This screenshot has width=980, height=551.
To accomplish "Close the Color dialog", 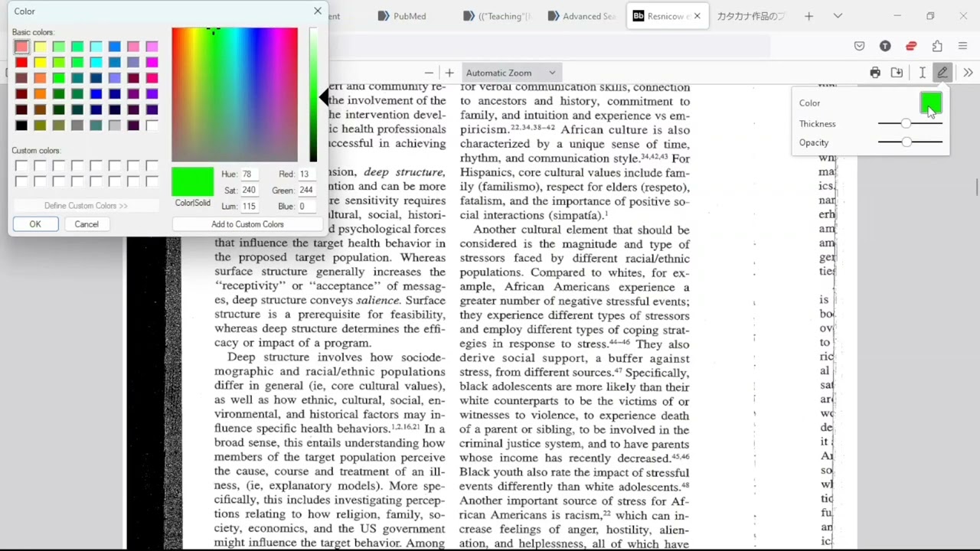I will (x=318, y=11).
